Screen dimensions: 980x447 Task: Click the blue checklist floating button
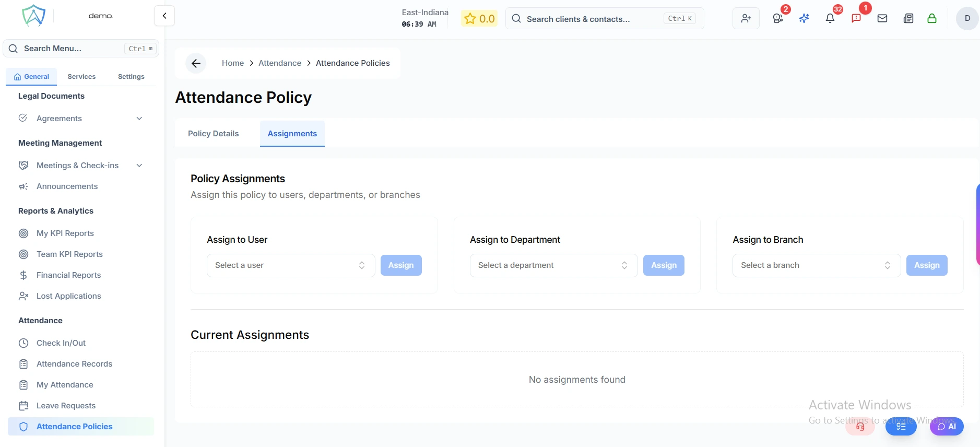(x=901, y=427)
